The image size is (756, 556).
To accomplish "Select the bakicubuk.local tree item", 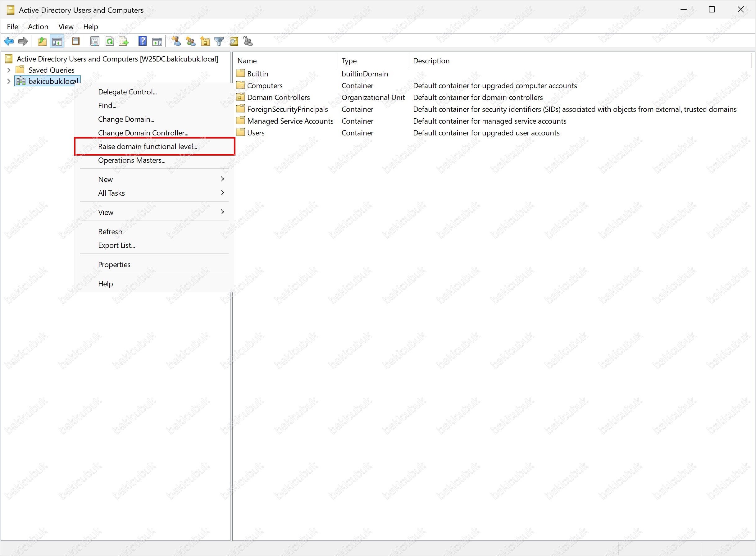I will coord(53,81).
